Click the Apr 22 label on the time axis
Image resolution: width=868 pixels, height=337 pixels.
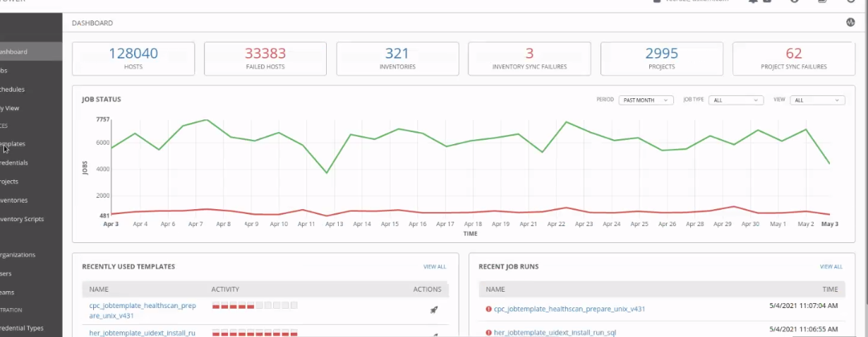coord(557,224)
